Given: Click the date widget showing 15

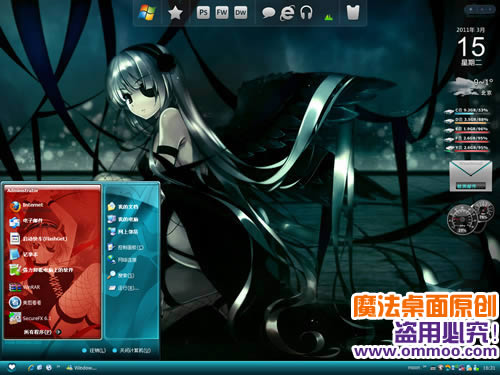Looking at the screenshot, I should (471, 46).
